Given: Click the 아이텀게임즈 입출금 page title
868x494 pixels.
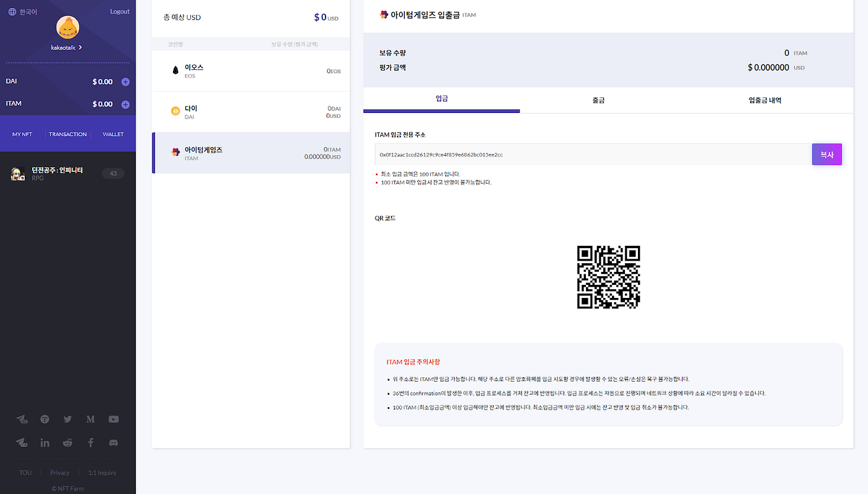Looking at the screenshot, I should pos(425,14).
